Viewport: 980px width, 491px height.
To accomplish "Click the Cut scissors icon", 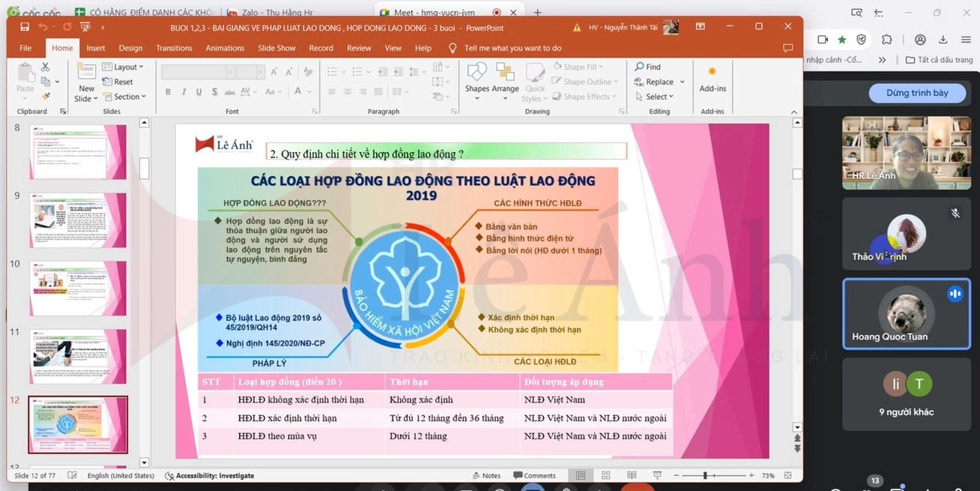I will (x=46, y=67).
